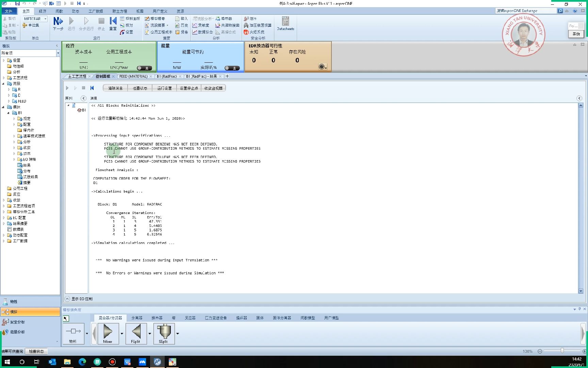Click messages pane scroll-down arrow
This screenshot has height=368, width=588.
click(581, 291)
